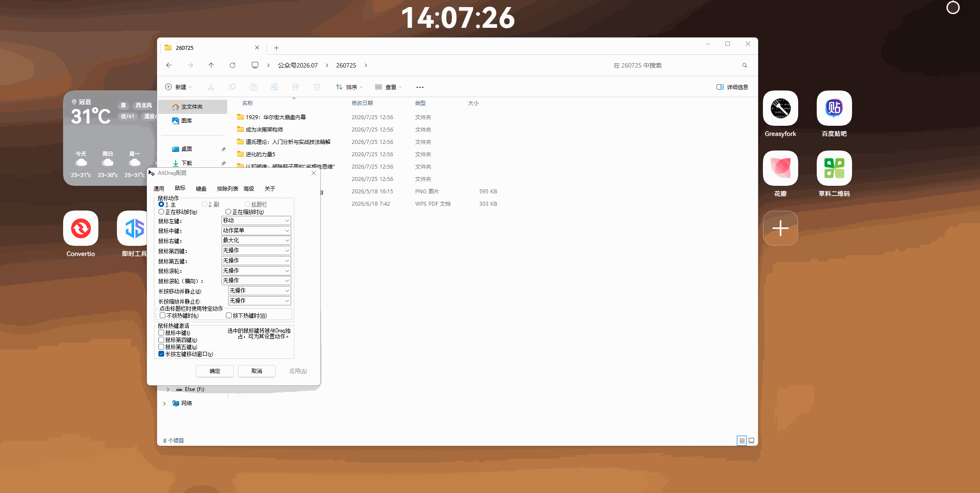
Task: Click the paste icon in Explorer toolbar
Action: coord(253,87)
